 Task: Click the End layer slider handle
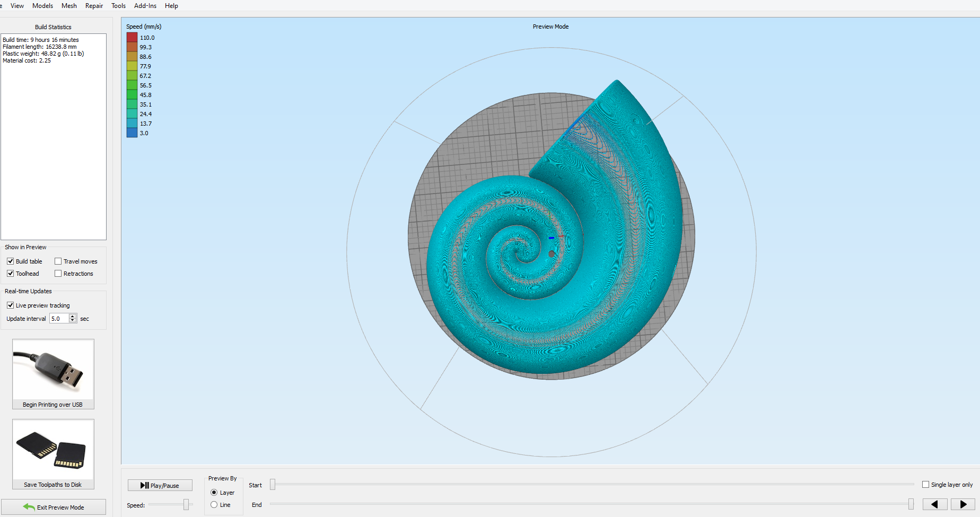(x=911, y=504)
